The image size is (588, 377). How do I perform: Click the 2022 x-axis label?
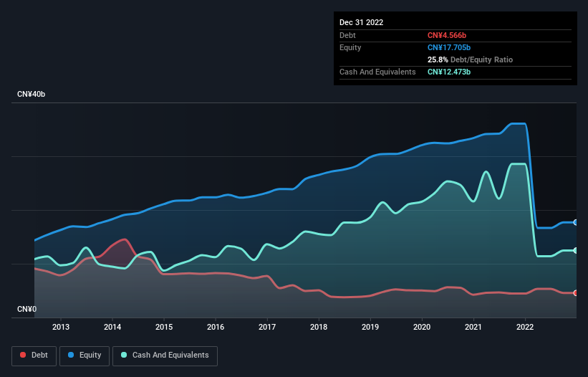(x=525, y=327)
